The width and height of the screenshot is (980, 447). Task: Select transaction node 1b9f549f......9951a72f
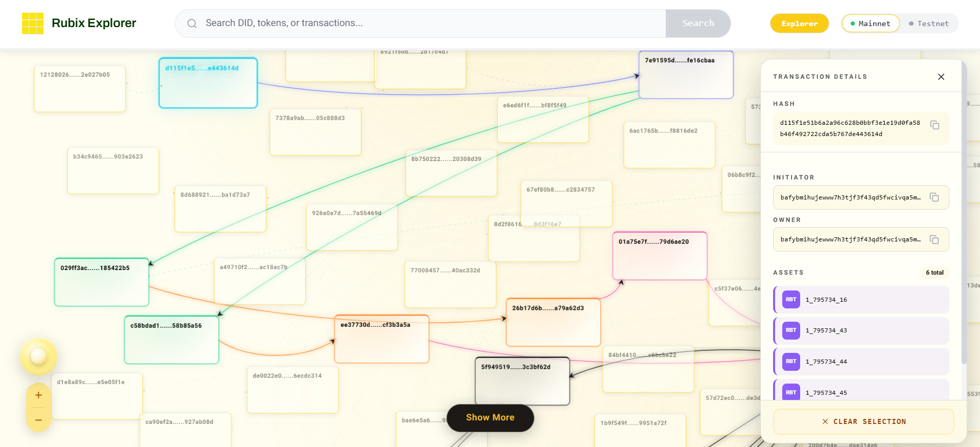coord(640,431)
